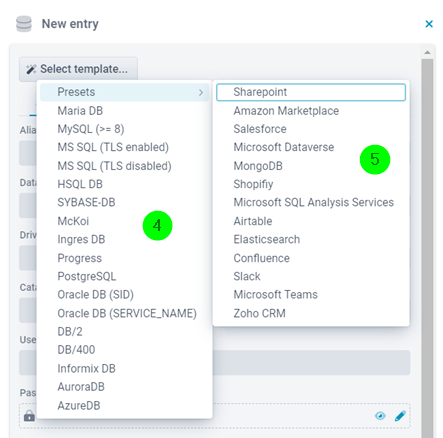Pick the SYBASE-DB template
The width and height of the screenshot is (443, 438).
124,202
